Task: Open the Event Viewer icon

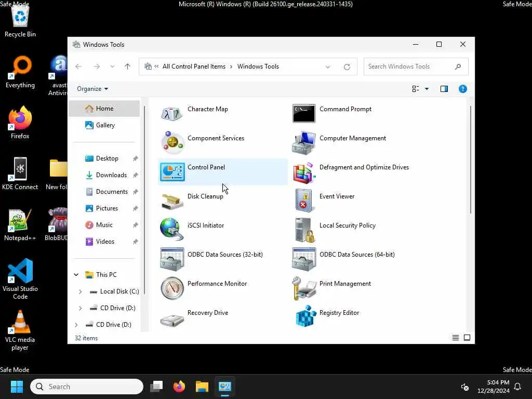Action: pyautogui.click(x=303, y=201)
